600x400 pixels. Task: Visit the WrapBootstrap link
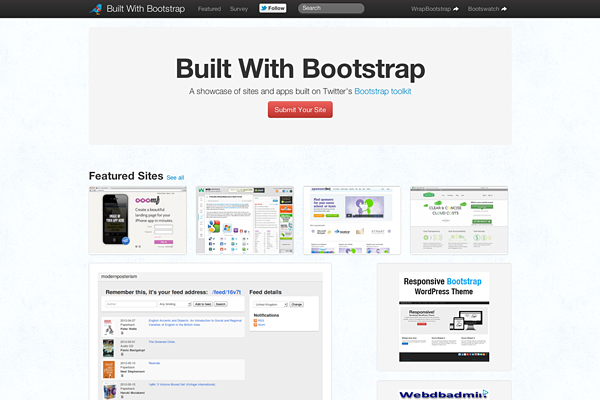coord(431,9)
